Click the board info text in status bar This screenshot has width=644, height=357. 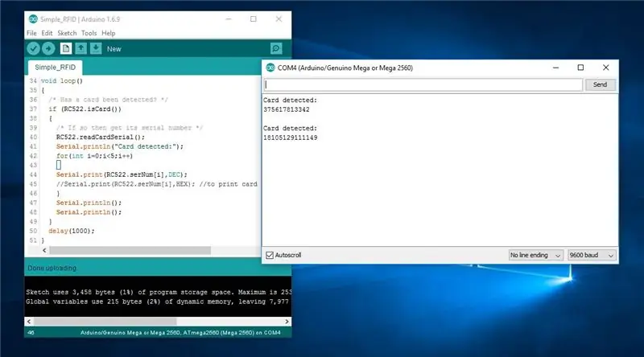point(180,333)
